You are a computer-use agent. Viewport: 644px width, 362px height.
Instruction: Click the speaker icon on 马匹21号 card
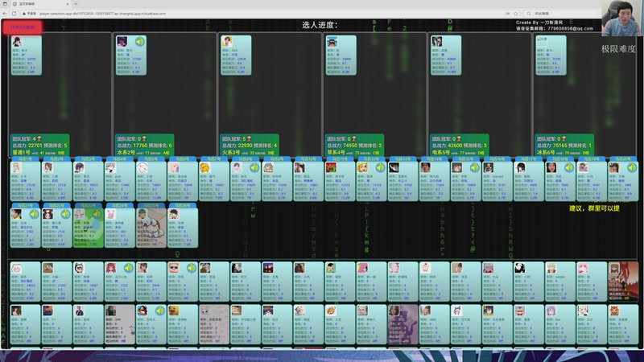coord(34,214)
